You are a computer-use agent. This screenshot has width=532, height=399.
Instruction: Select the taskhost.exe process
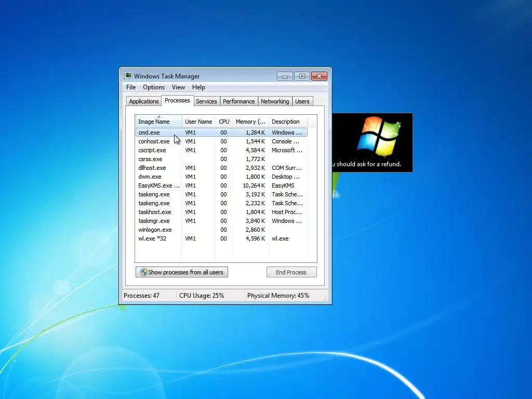(x=221, y=212)
